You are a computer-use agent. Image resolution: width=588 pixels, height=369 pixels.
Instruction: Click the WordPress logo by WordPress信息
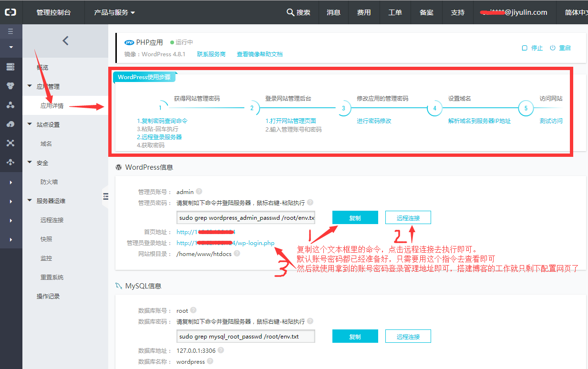[119, 167]
